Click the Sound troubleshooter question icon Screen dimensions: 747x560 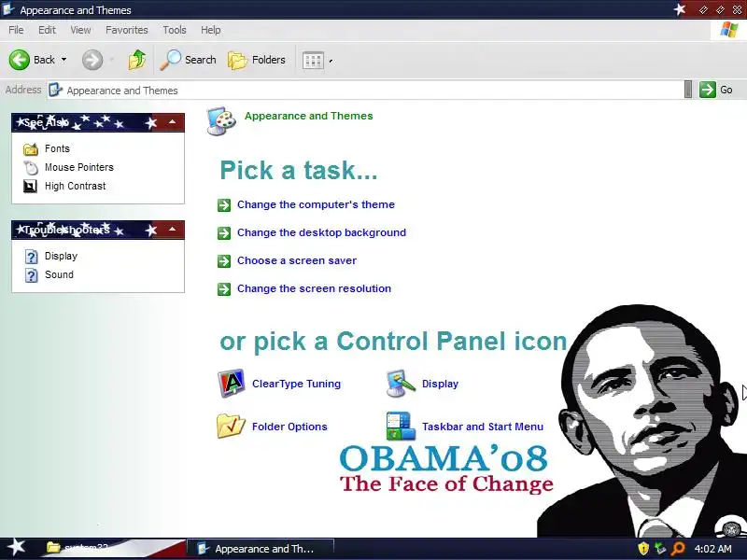31,275
